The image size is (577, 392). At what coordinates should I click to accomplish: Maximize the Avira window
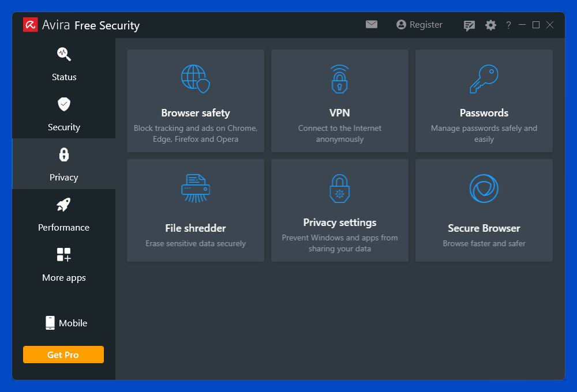[x=536, y=25]
